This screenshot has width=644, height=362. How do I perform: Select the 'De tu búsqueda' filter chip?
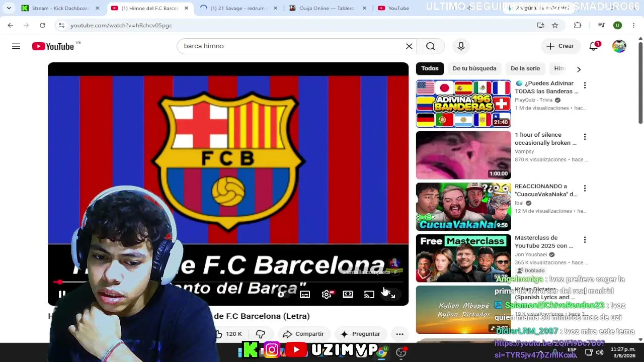(474, 68)
